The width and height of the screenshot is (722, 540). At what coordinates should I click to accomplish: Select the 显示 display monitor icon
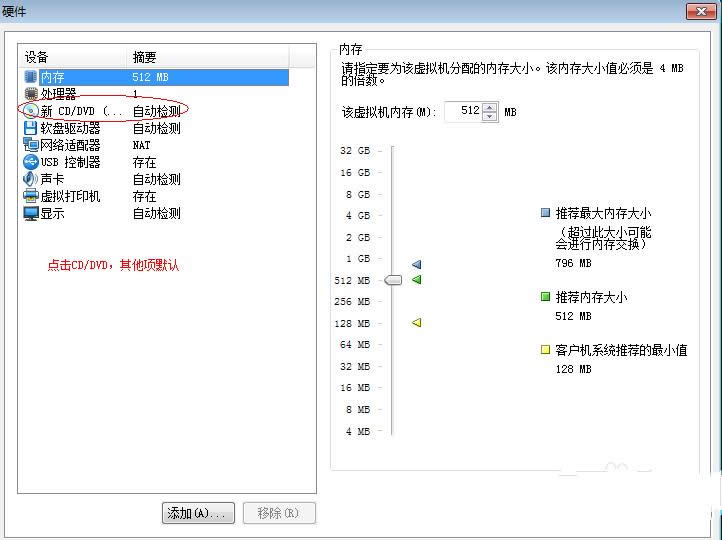pyautogui.click(x=30, y=213)
